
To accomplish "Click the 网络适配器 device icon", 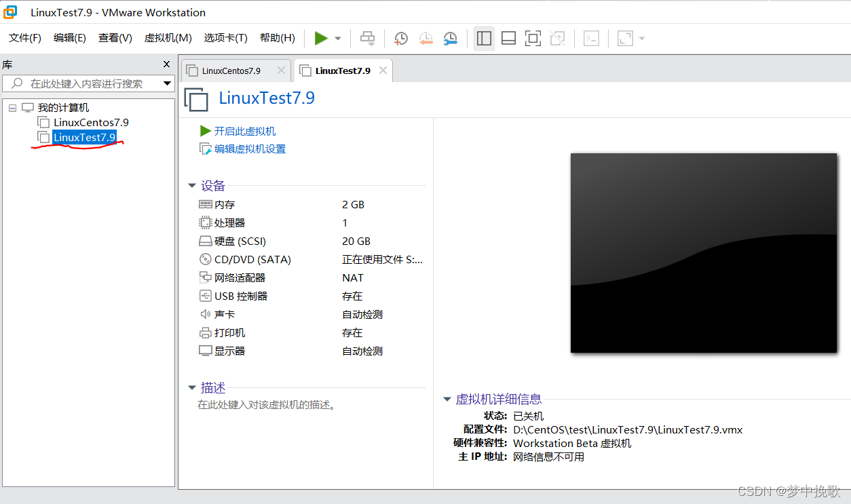I will (x=205, y=277).
